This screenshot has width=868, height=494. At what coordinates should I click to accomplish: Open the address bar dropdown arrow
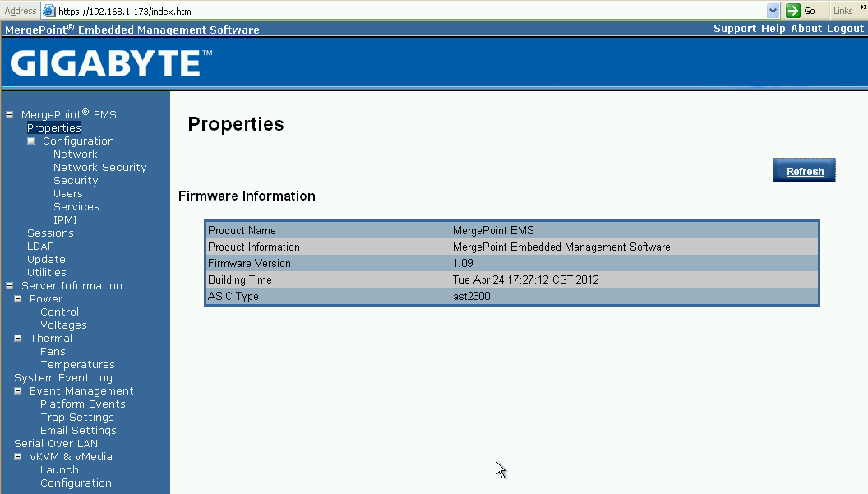[x=773, y=11]
